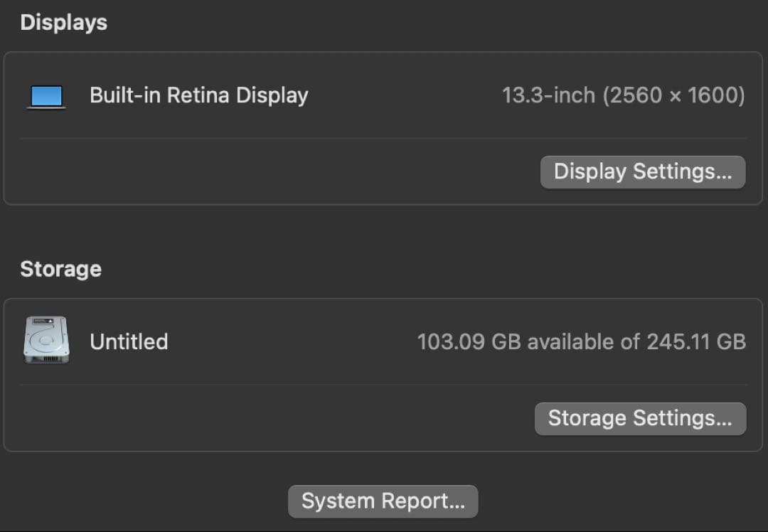Select the laptop icon in the Displays section
This screenshot has height=532, width=768.
tap(46, 95)
